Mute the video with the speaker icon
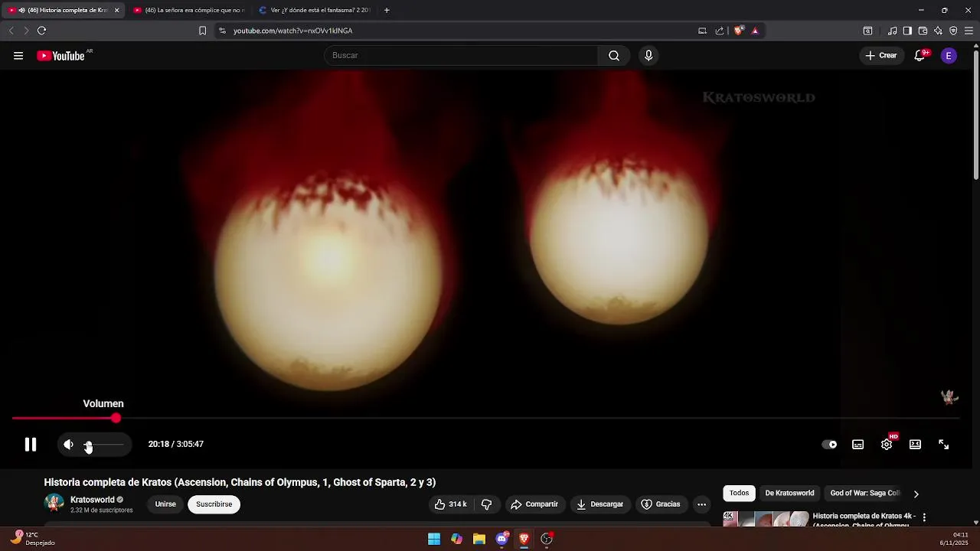The width and height of the screenshot is (980, 551). [x=69, y=445]
